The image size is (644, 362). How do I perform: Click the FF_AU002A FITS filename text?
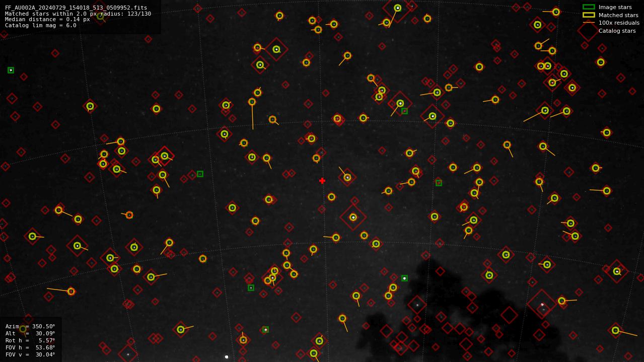coord(76,8)
